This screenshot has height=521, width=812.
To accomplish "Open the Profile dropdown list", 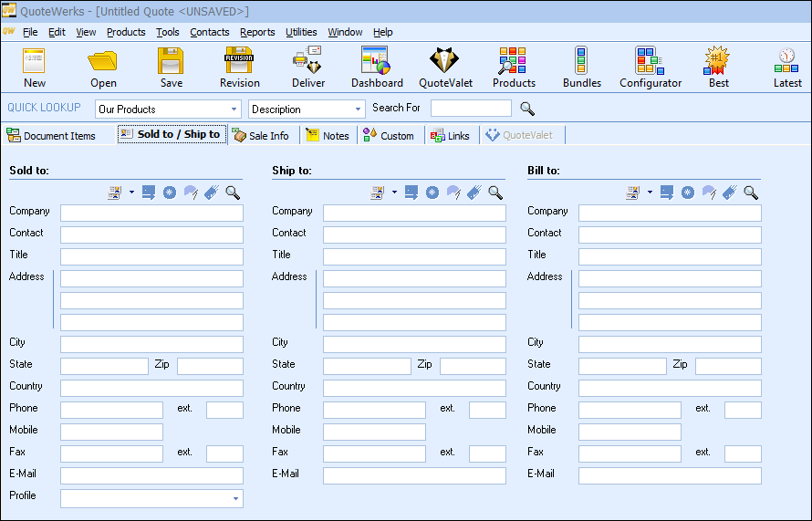I will 236,499.
